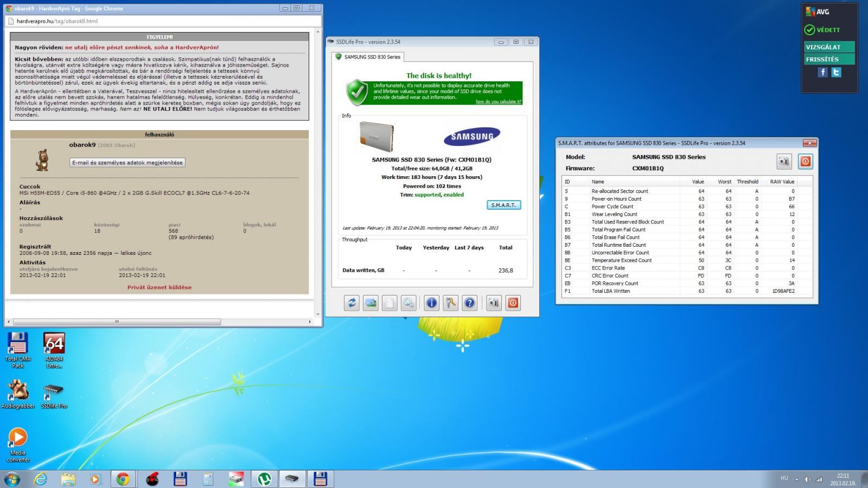Open the gears settings icon in SSDLife
This screenshot has width=868, height=488.
(x=409, y=303)
